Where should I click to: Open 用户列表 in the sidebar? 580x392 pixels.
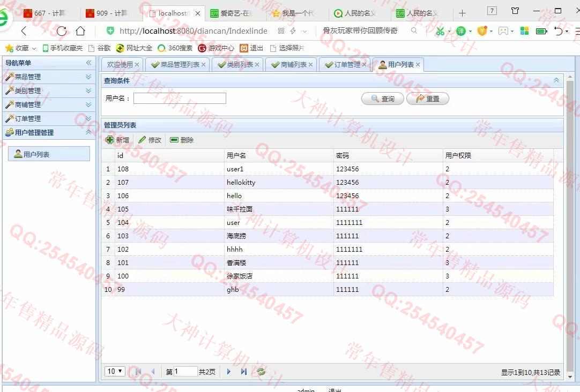coord(49,154)
